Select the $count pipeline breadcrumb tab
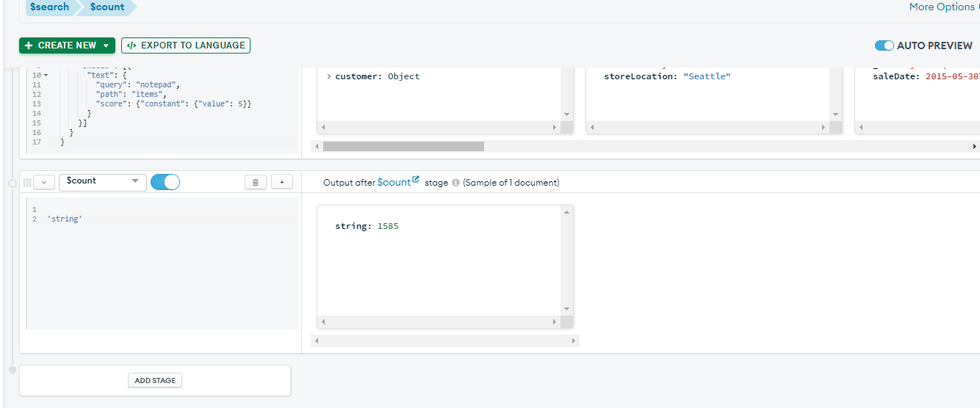The height and width of the screenshot is (408, 980). coord(107,7)
